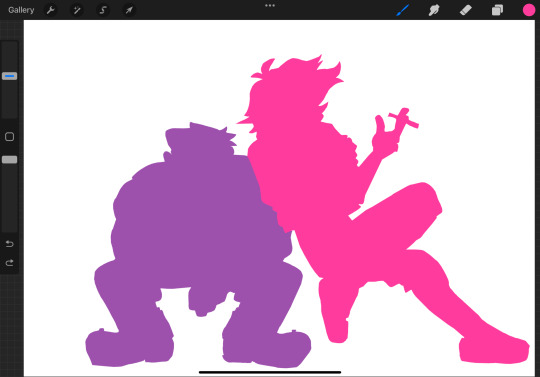Image resolution: width=540 pixels, height=377 pixels.
Task: Activate the Selection S-shaped tool
Action: (x=103, y=10)
